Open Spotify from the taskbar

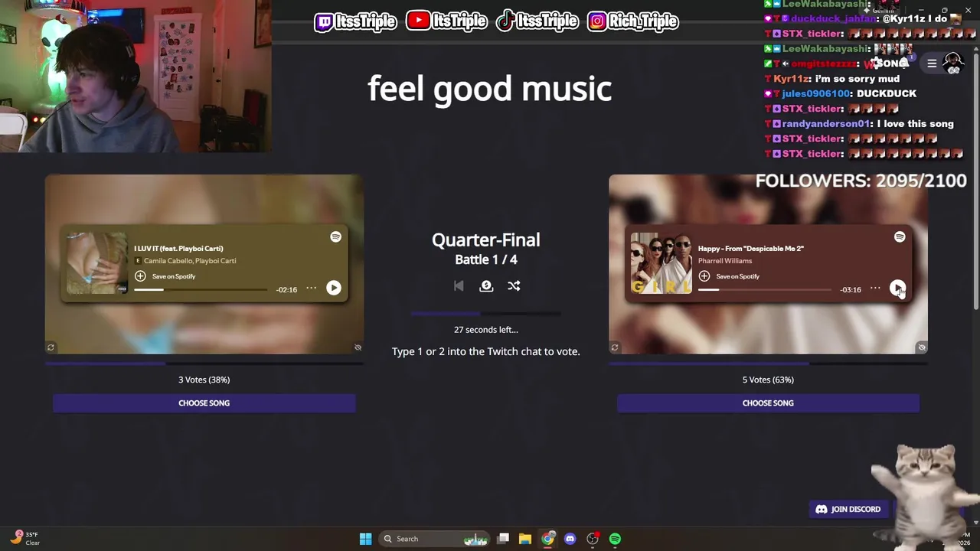(x=615, y=539)
